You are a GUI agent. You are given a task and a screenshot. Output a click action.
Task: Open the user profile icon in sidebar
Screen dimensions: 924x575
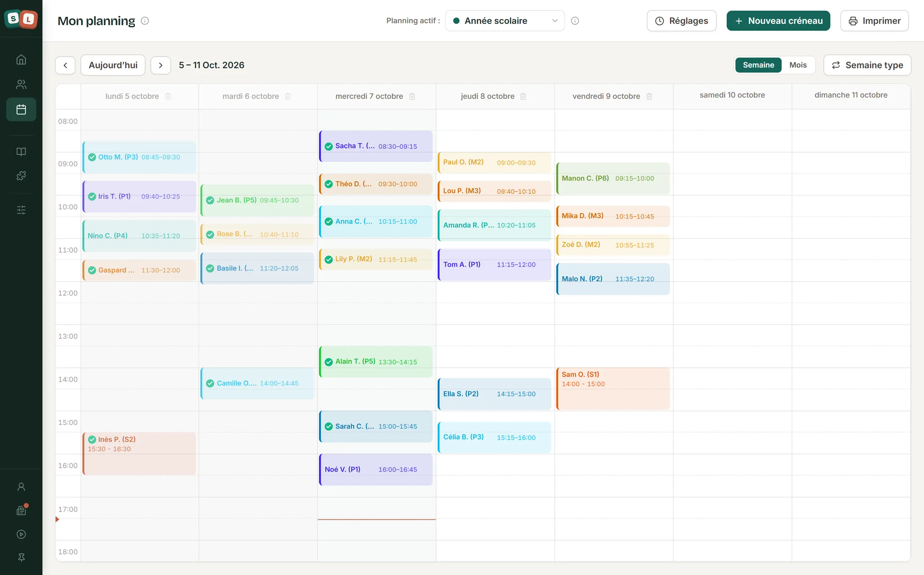pos(21,487)
